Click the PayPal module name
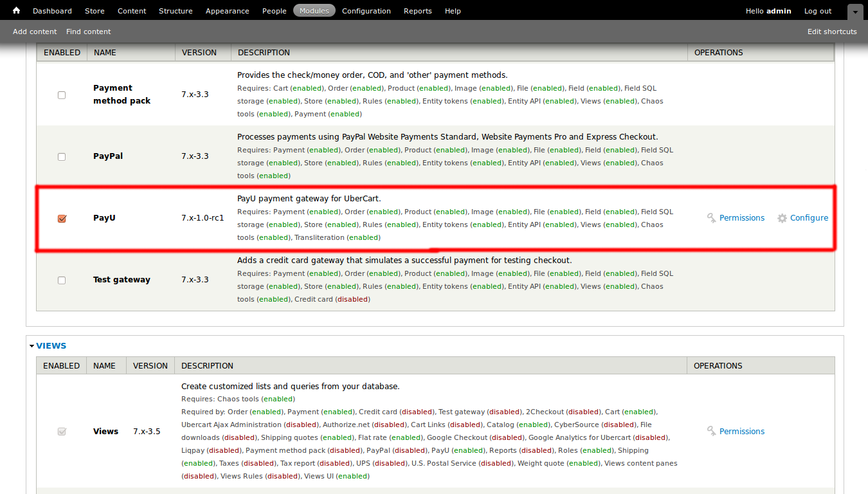Viewport: 868px width, 494px height. coord(108,156)
